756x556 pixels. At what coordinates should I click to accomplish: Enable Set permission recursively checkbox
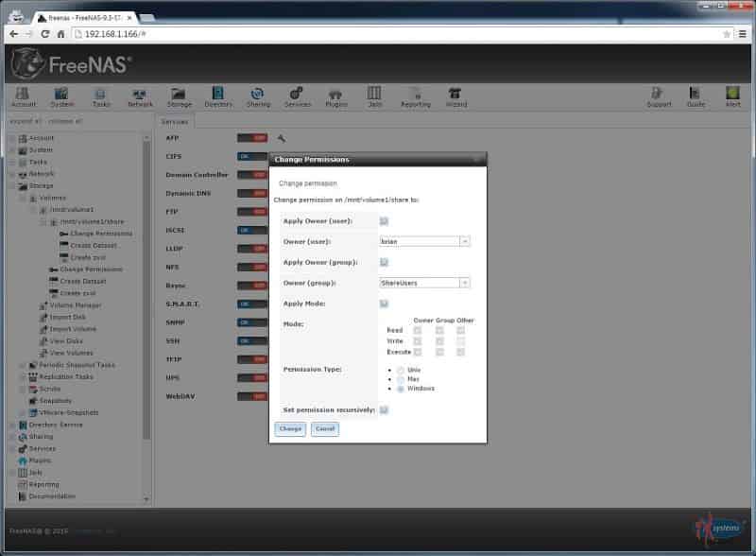[385, 410]
